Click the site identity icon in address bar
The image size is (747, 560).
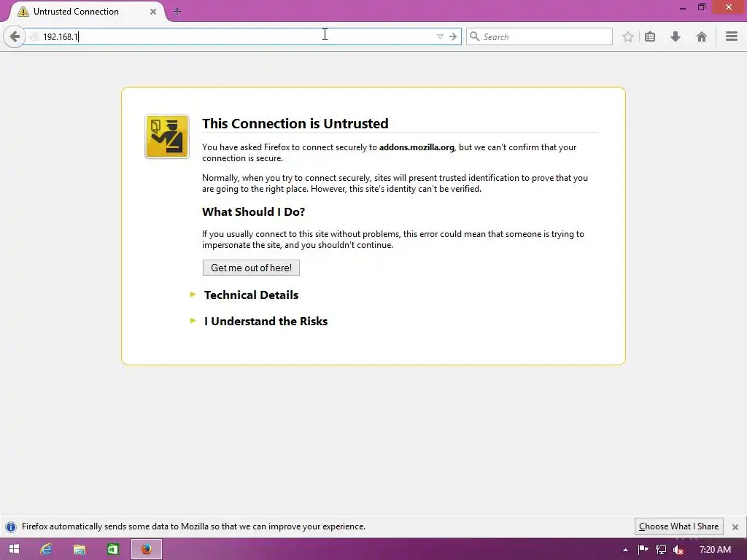(x=34, y=36)
